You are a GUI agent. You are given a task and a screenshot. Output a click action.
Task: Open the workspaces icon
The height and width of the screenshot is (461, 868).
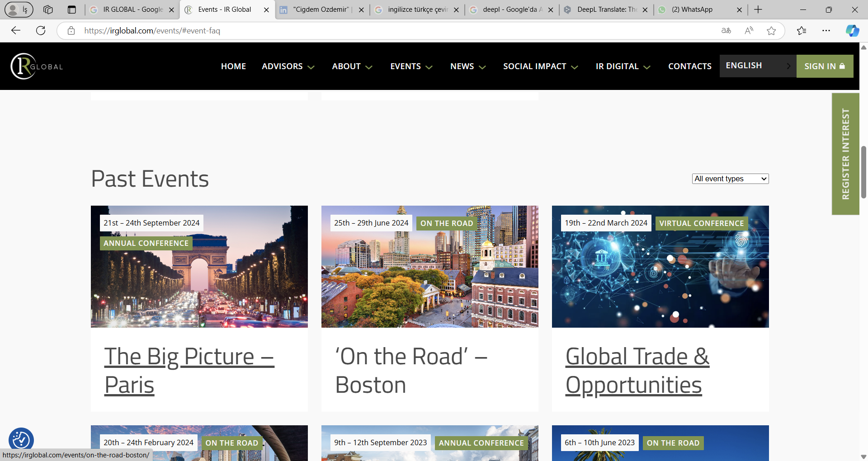(48, 9)
